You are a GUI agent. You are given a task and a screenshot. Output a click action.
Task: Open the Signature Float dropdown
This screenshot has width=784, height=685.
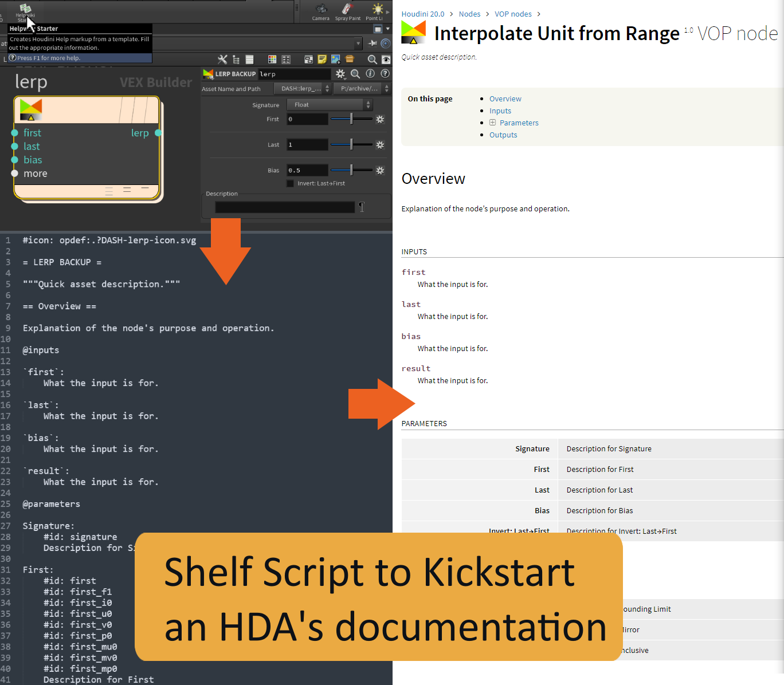pos(330,104)
